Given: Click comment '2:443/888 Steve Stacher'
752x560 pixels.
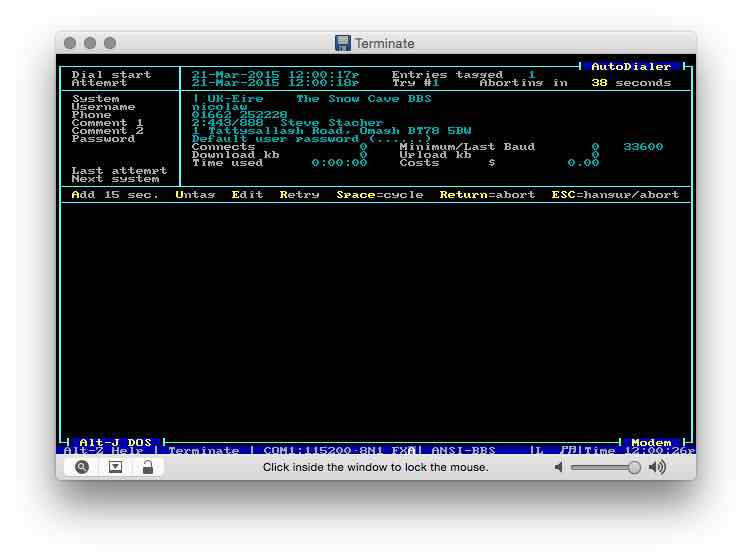Looking at the screenshot, I should click(287, 123).
